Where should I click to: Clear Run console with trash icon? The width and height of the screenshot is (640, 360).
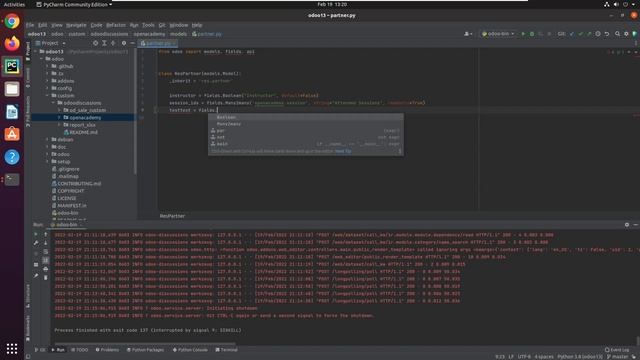tap(45, 278)
